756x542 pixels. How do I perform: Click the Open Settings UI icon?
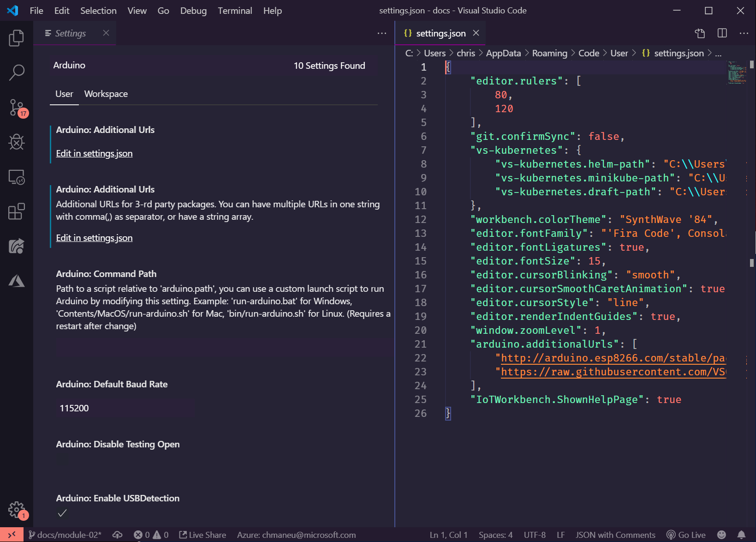click(x=700, y=33)
